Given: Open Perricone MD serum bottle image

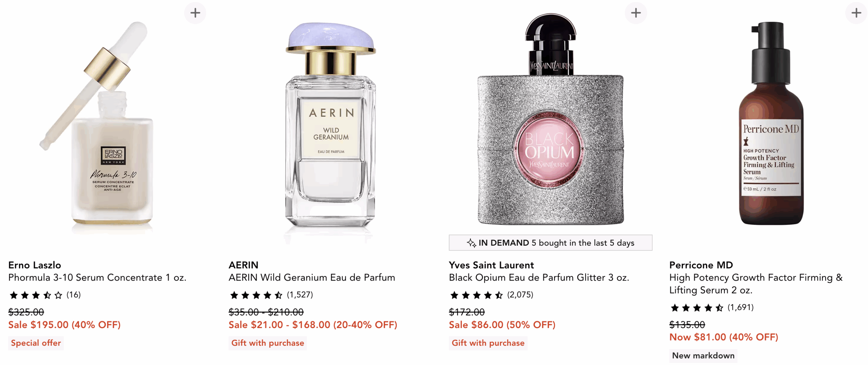Looking at the screenshot, I should tap(771, 124).
